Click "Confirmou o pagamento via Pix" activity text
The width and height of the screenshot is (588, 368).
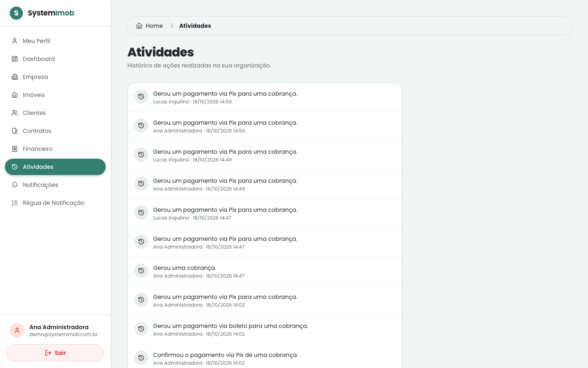click(x=225, y=355)
